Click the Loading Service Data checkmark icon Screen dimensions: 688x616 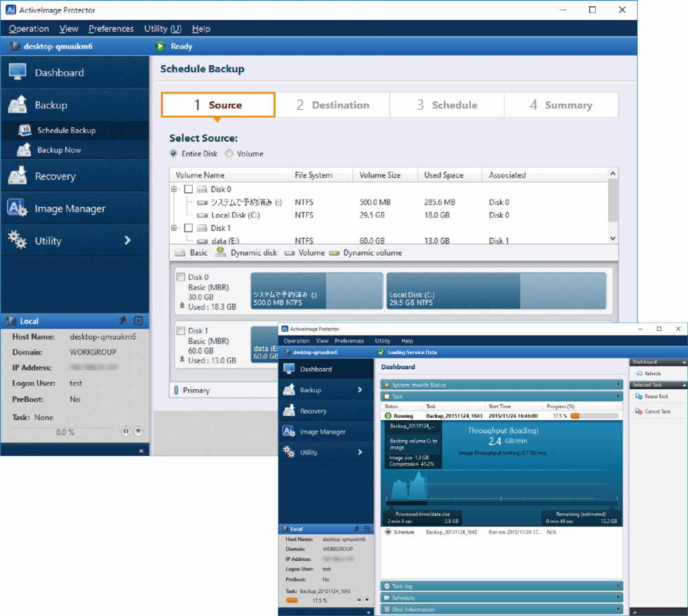381,352
